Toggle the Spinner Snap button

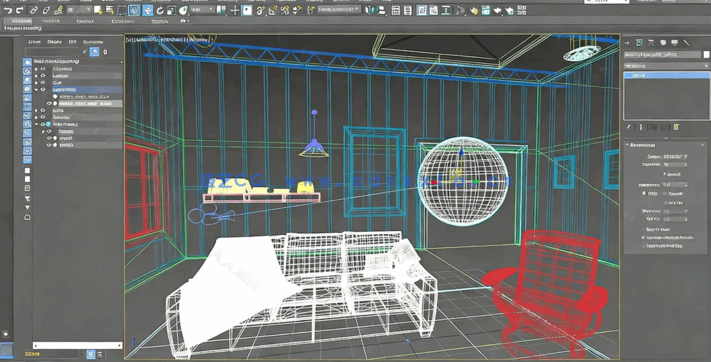(x=297, y=10)
